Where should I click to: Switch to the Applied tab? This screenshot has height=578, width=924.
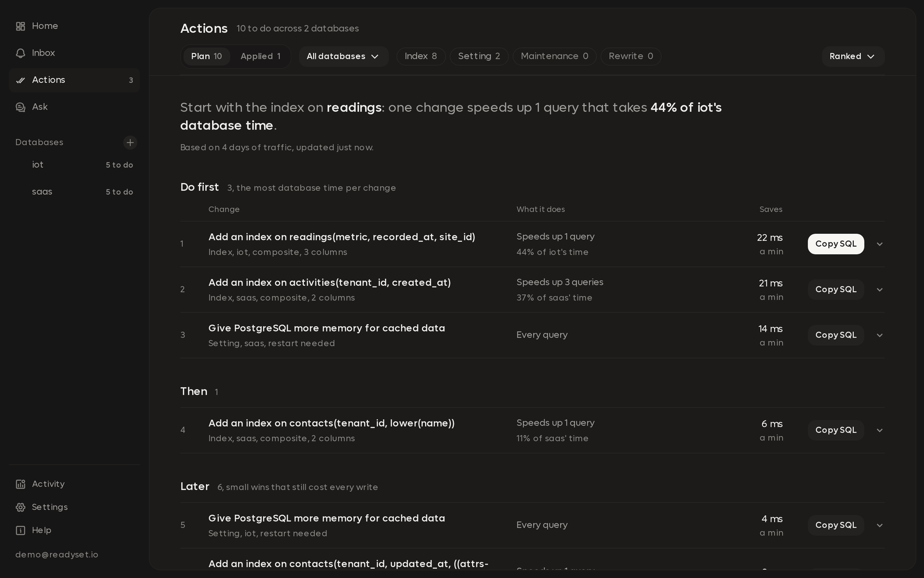(260, 57)
